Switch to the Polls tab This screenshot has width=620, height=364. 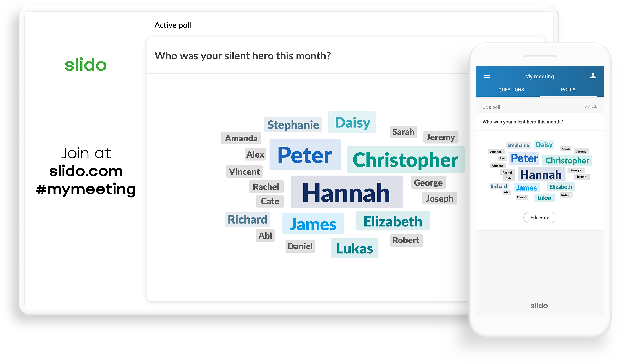[568, 90]
